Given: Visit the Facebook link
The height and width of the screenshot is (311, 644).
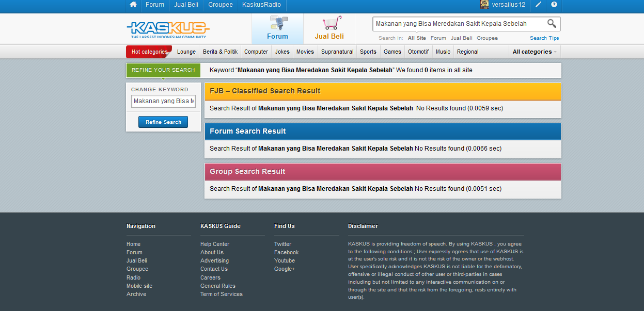Looking at the screenshot, I should click(x=286, y=253).
